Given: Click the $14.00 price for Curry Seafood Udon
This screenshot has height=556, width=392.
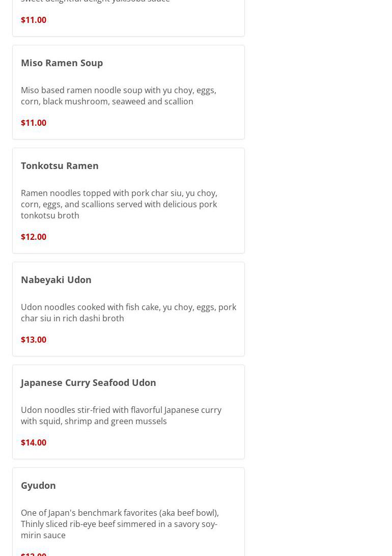Looking at the screenshot, I should pyautogui.click(x=34, y=442).
